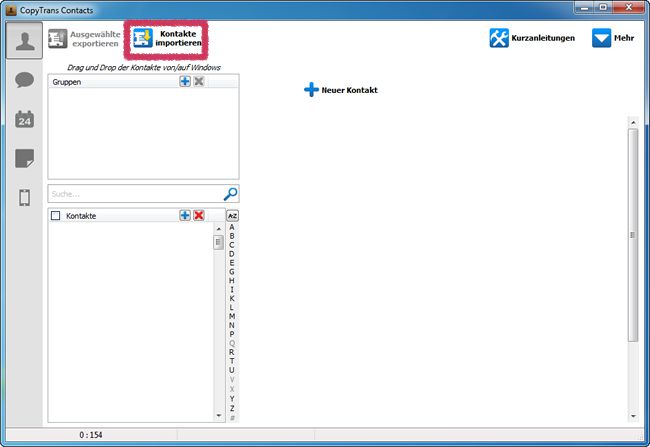
Task: Jump to letter P in index
Action: [x=232, y=334]
